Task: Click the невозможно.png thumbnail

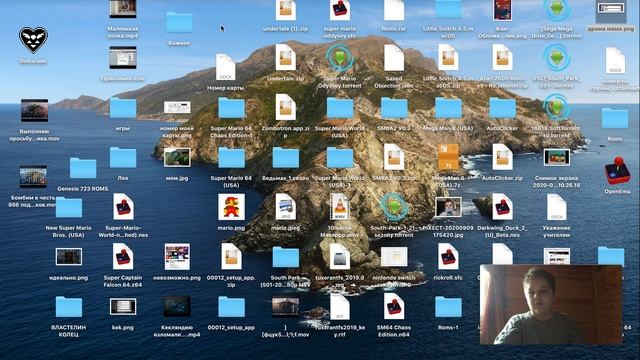Action: pyautogui.click(x=177, y=257)
